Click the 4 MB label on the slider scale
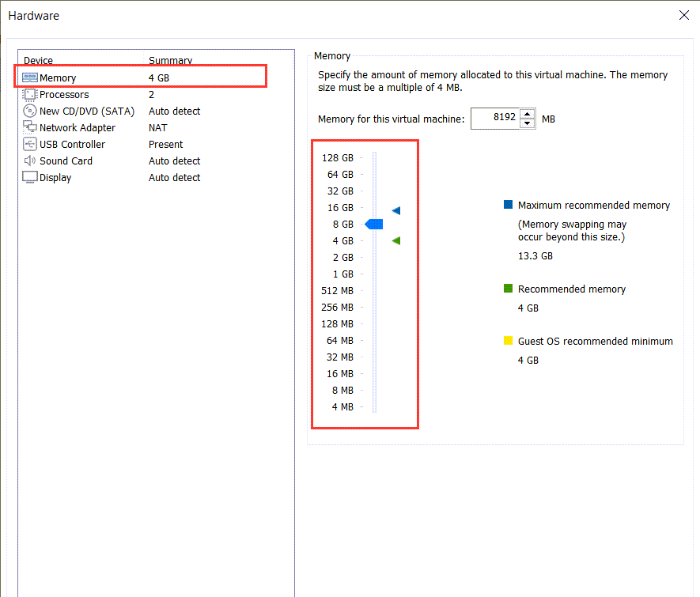This screenshot has width=700, height=597. pyautogui.click(x=342, y=407)
